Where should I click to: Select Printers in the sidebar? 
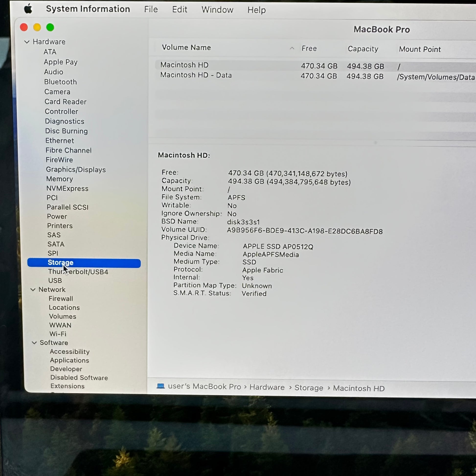(x=60, y=226)
